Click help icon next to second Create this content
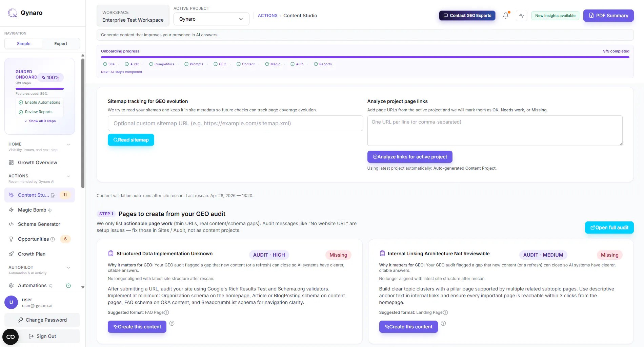This screenshot has height=347, width=644. pyautogui.click(x=443, y=323)
